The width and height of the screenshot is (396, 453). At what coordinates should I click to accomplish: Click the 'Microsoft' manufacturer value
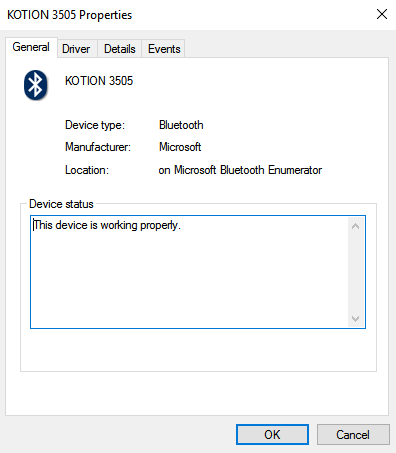click(180, 147)
